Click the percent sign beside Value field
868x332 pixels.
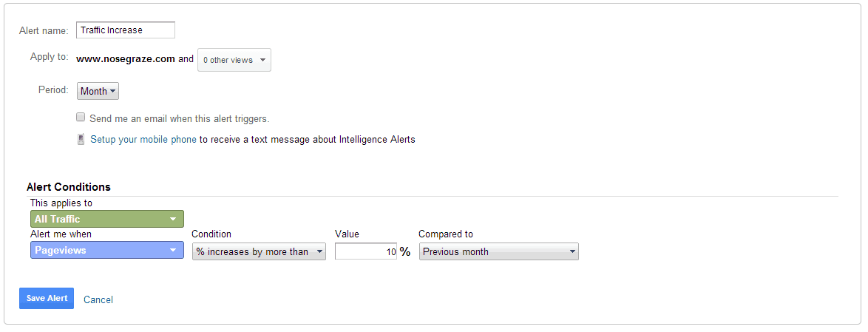[405, 251]
